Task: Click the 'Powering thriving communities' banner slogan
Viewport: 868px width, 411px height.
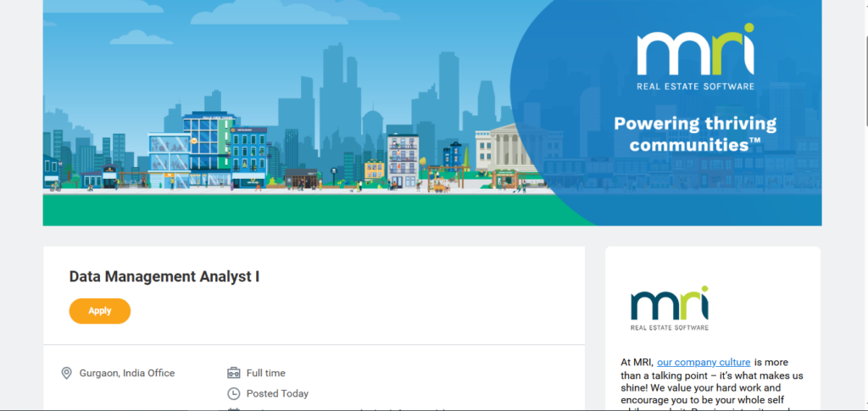Action: coord(695,134)
